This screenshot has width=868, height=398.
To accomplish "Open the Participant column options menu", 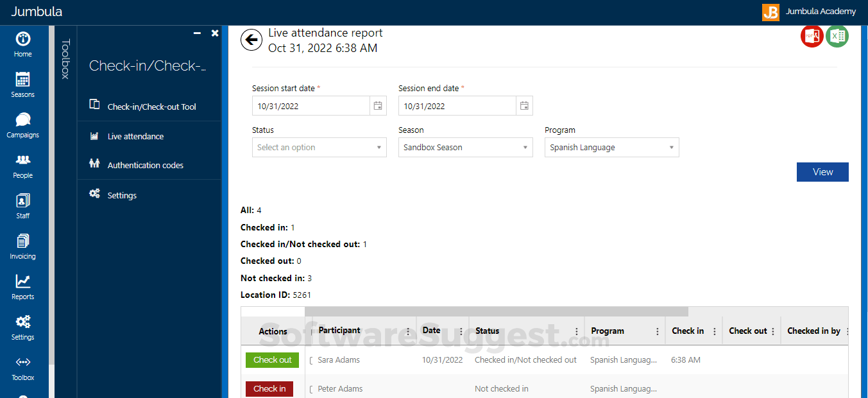I will 409,331.
